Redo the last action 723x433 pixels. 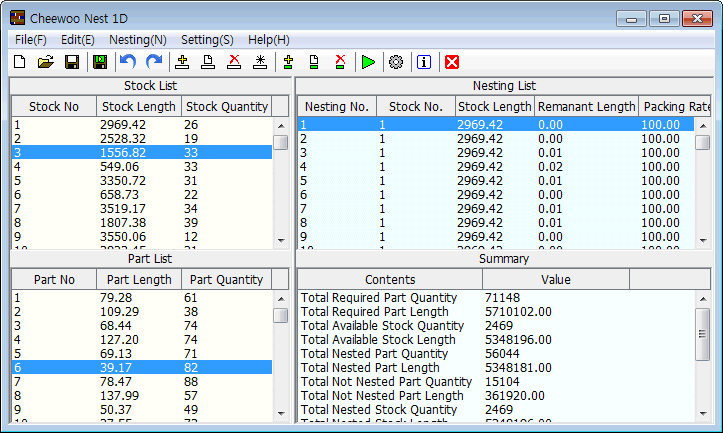click(154, 62)
